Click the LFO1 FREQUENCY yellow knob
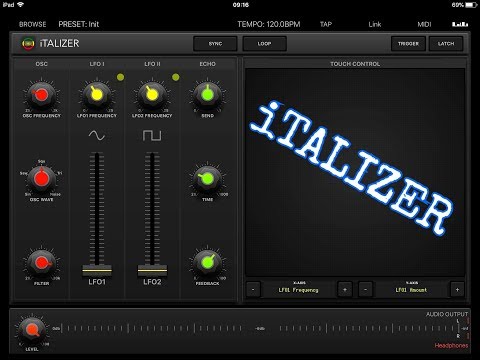480x360 pixels. pos(97,95)
